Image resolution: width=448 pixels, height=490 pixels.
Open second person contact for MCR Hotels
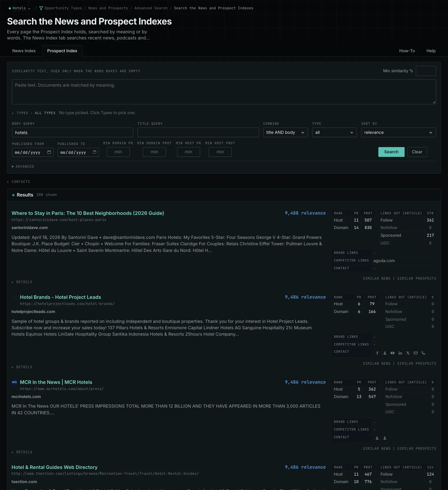(x=385, y=438)
